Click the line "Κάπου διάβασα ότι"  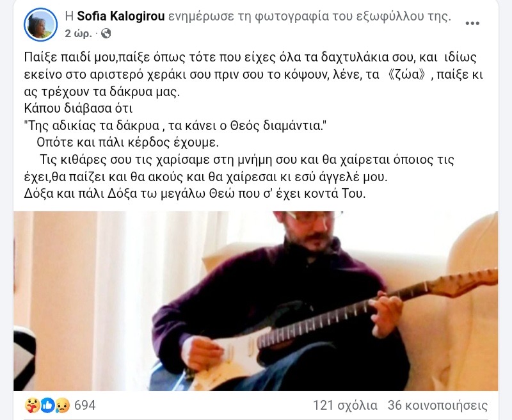(x=78, y=108)
